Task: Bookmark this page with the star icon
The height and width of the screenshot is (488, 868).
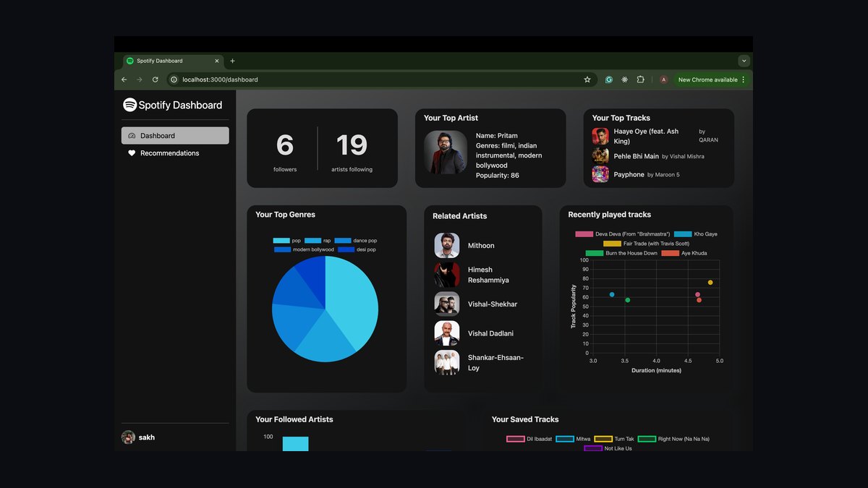Action: pyautogui.click(x=587, y=80)
